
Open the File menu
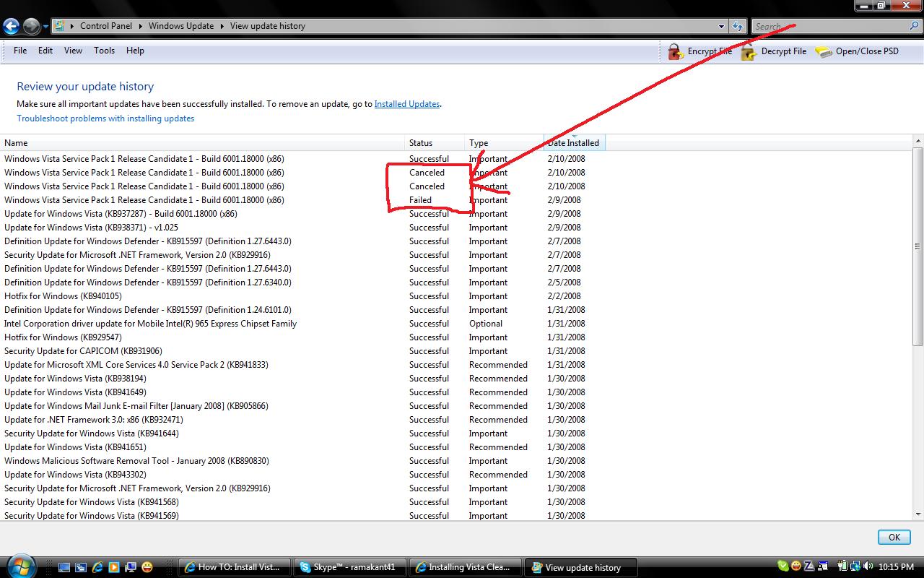pos(20,51)
